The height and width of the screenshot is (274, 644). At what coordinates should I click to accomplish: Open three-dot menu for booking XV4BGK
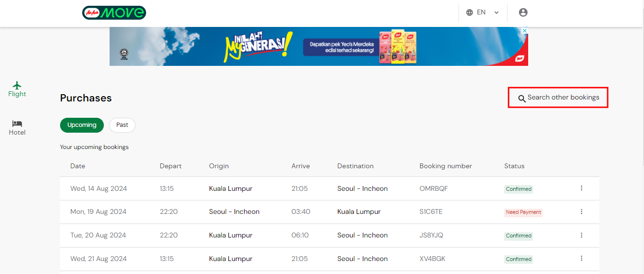[x=581, y=259]
